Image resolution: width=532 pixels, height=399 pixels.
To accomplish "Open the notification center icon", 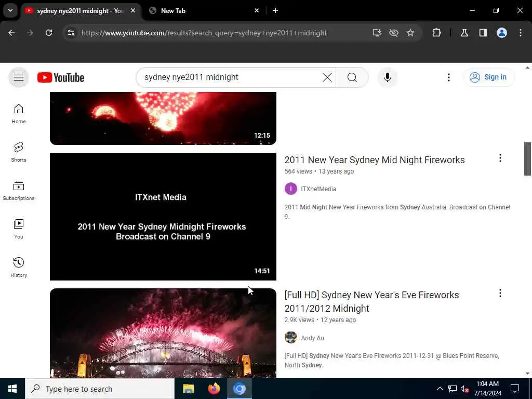I will pos(515,389).
